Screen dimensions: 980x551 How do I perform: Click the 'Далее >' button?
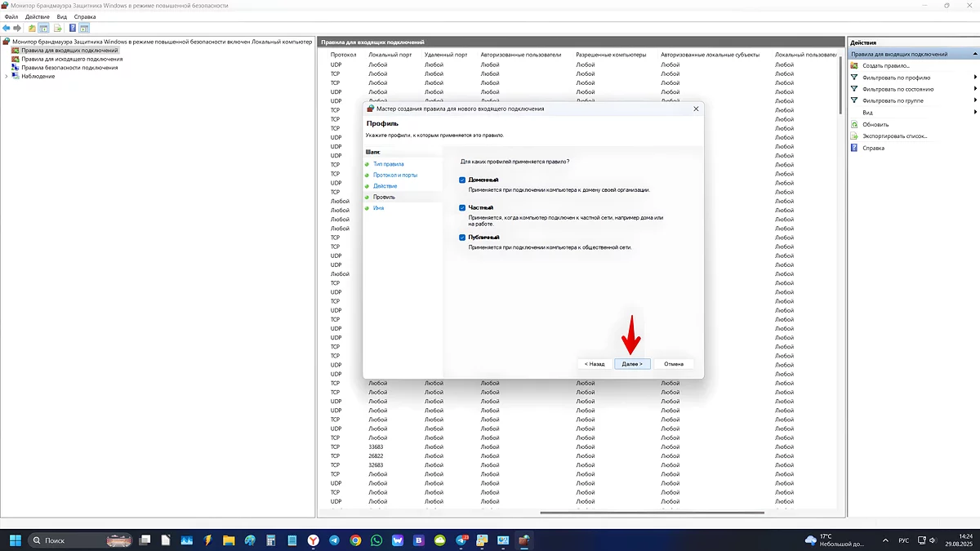(x=632, y=364)
